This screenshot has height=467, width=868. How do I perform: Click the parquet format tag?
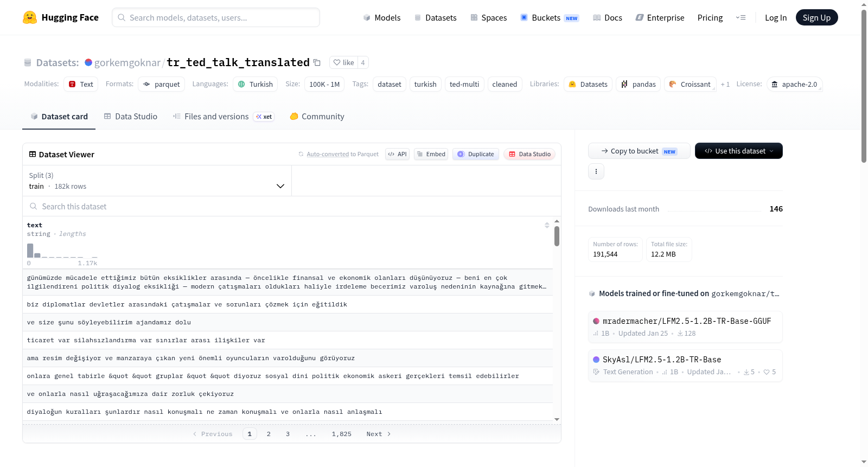[162, 84]
